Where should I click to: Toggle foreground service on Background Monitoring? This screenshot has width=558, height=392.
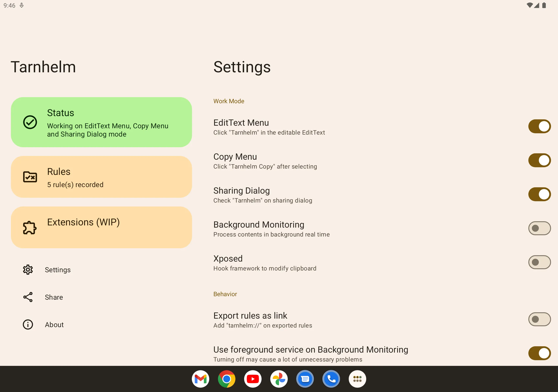point(539,353)
